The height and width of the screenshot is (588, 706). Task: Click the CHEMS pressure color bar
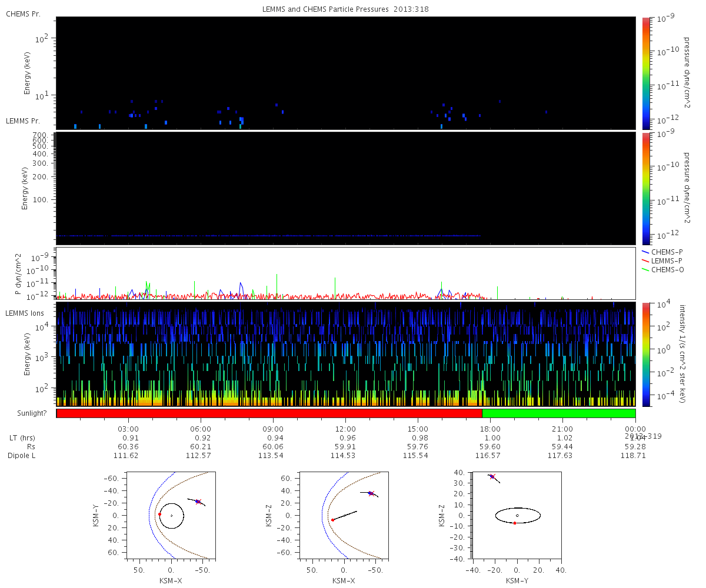coord(647,73)
